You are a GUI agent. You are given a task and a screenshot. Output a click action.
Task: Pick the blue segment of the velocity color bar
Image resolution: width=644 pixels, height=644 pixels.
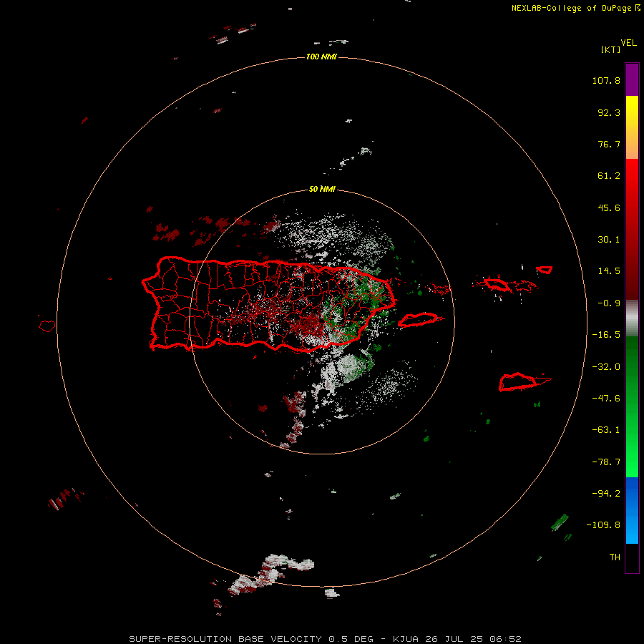pyautogui.click(x=632, y=510)
